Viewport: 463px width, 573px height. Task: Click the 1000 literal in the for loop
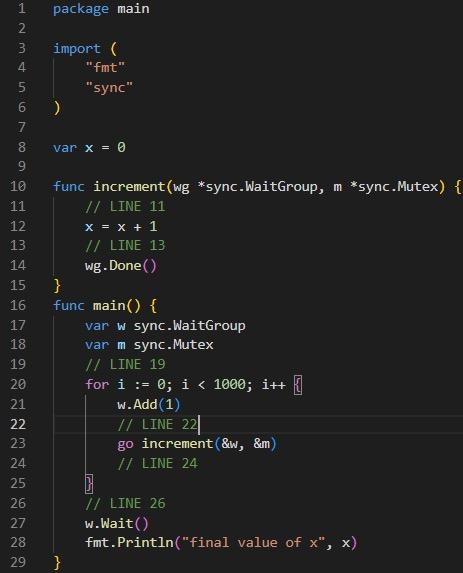(x=229, y=384)
